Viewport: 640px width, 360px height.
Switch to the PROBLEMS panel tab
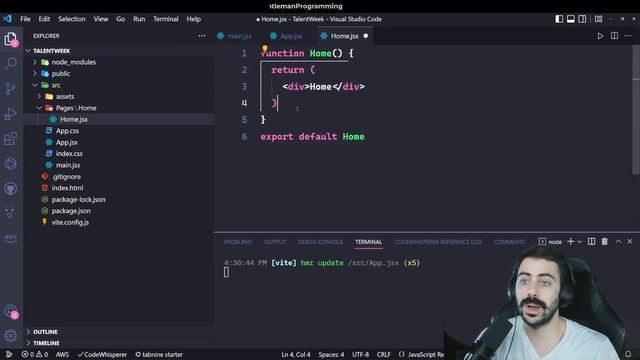pyautogui.click(x=238, y=242)
